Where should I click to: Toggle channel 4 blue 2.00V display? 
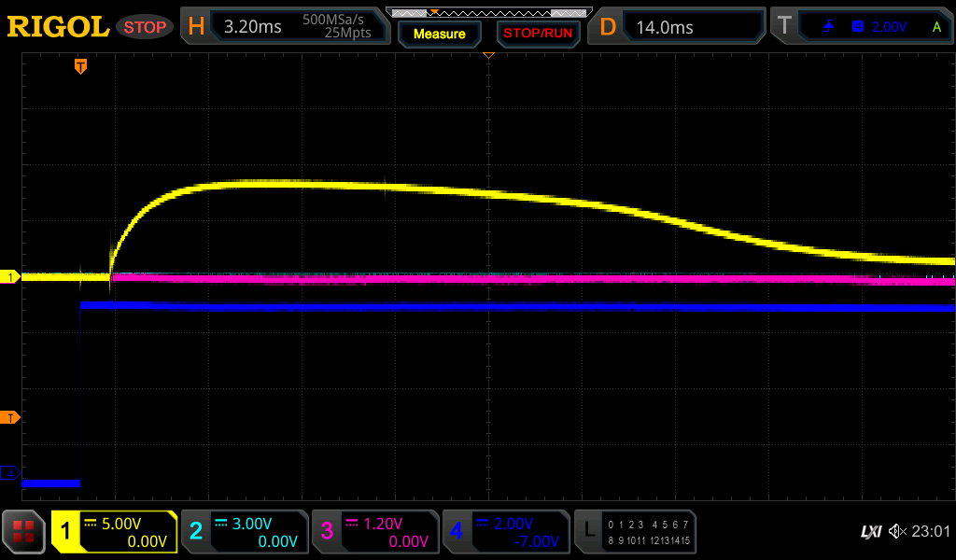click(506, 532)
